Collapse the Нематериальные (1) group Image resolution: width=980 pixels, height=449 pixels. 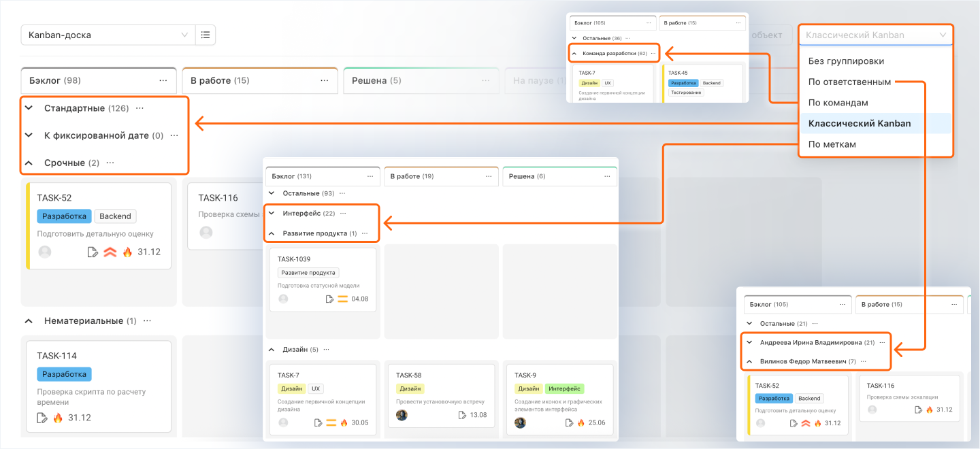click(29, 320)
